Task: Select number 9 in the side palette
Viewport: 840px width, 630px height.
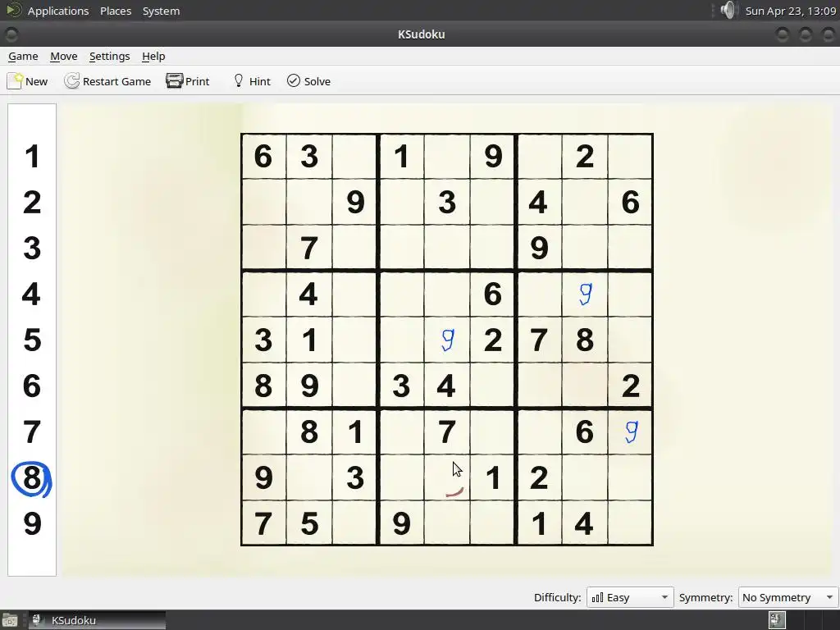Action: click(32, 523)
